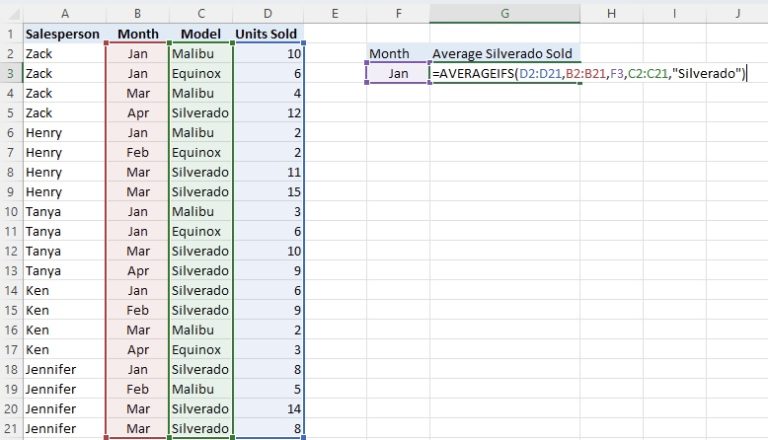This screenshot has width=768, height=440.
Task: Select column D header
Action: (x=267, y=12)
